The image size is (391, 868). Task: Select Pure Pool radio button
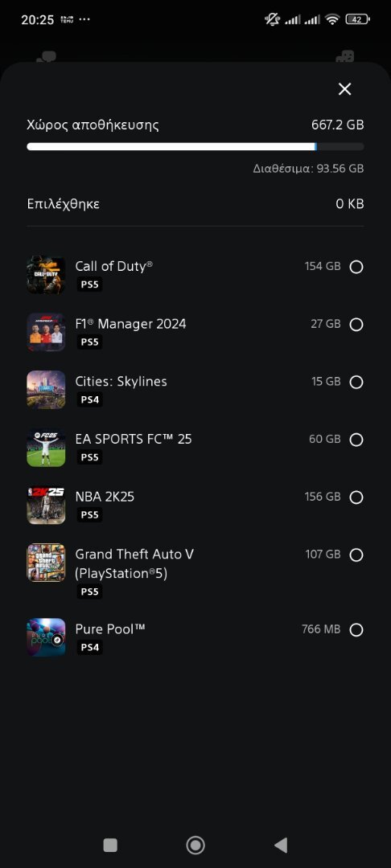(x=356, y=629)
